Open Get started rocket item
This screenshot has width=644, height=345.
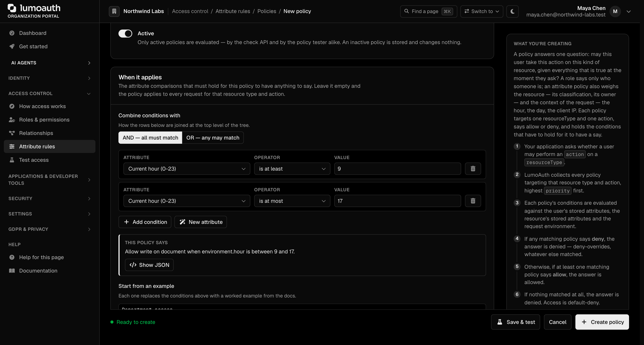pyautogui.click(x=49, y=47)
